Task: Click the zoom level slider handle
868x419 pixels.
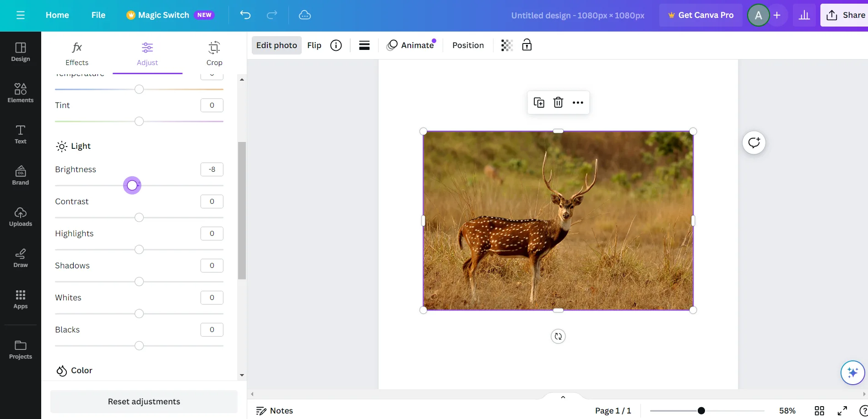Action: pos(701,411)
